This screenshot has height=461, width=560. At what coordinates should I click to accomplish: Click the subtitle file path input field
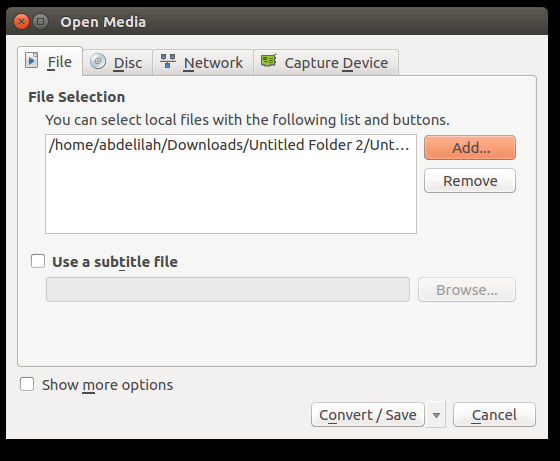click(x=228, y=290)
